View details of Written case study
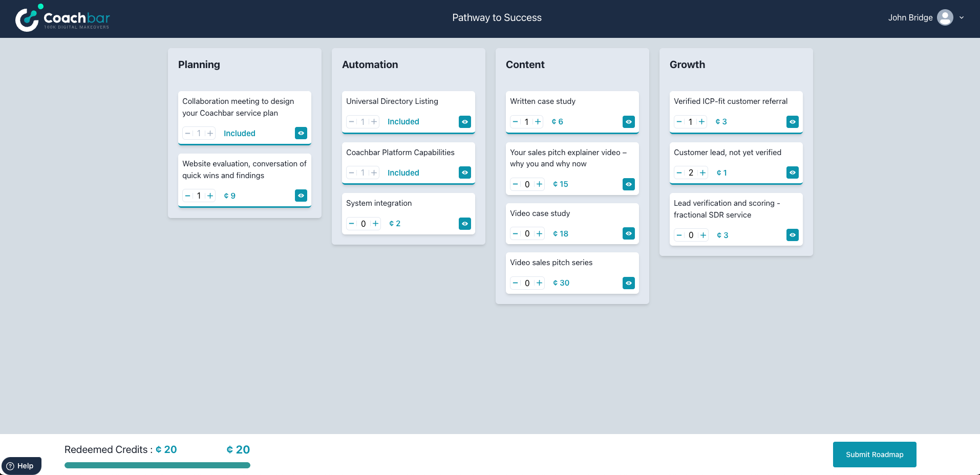The height and width of the screenshot is (475, 980). click(x=628, y=122)
